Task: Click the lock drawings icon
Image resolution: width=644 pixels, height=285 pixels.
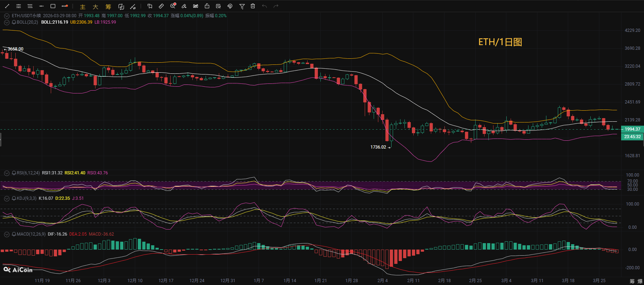Action: pyautogui.click(x=207, y=6)
